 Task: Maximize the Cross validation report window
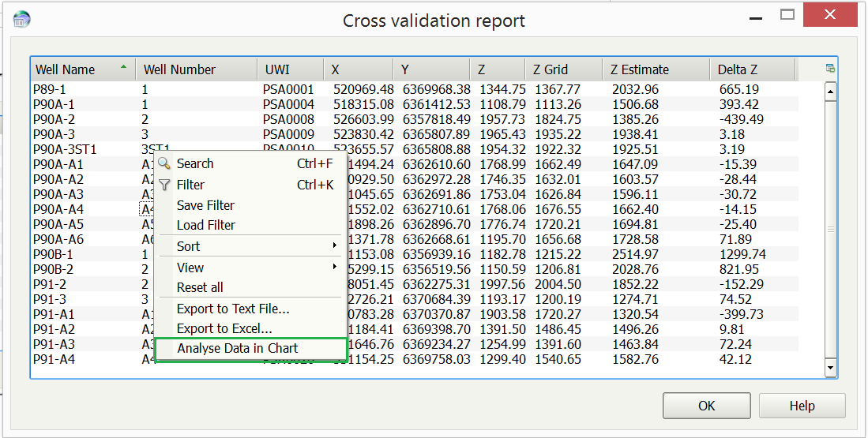787,14
